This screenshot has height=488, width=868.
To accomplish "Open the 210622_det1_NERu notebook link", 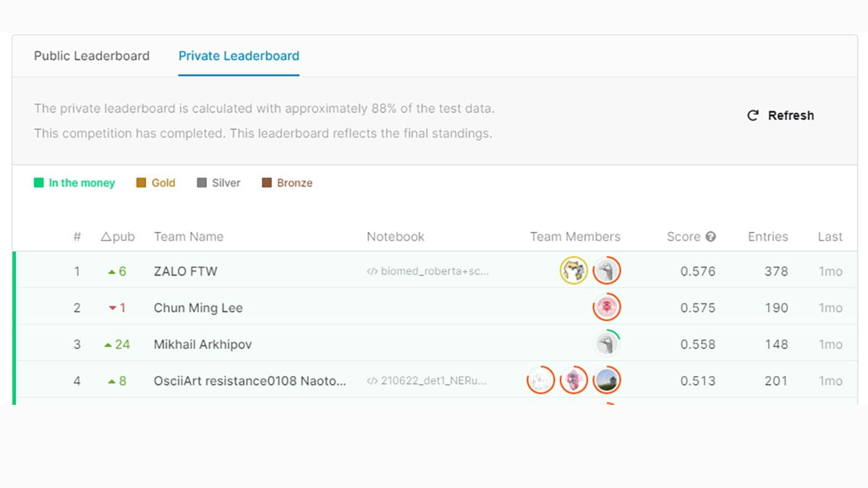I will point(426,381).
